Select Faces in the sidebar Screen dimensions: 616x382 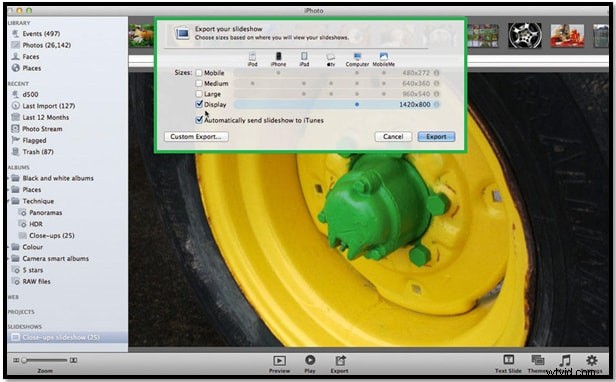click(x=26, y=57)
